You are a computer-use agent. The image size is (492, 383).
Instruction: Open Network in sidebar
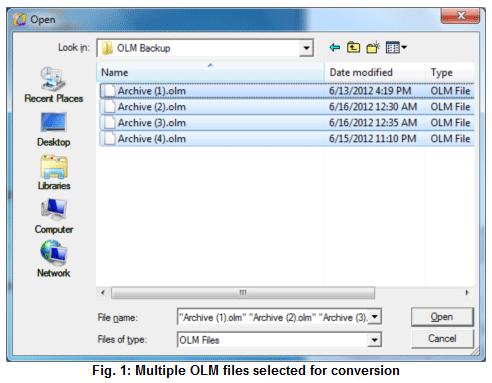pos(54,259)
